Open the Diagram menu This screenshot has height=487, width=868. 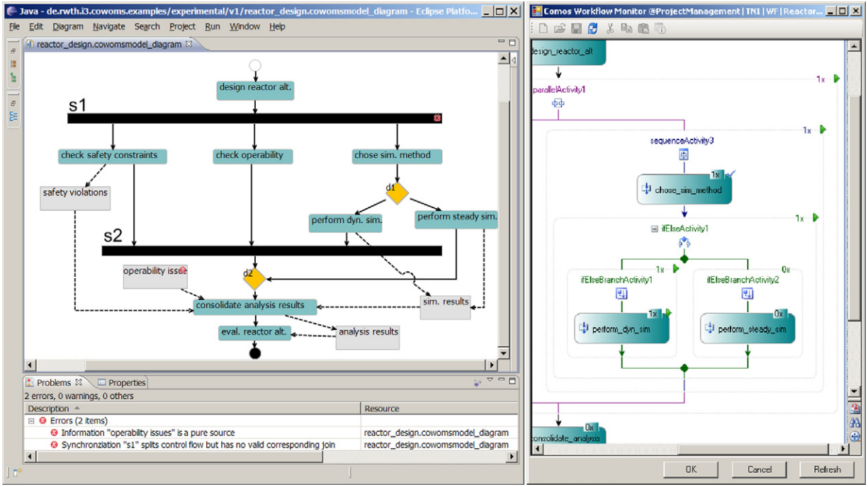(68, 26)
